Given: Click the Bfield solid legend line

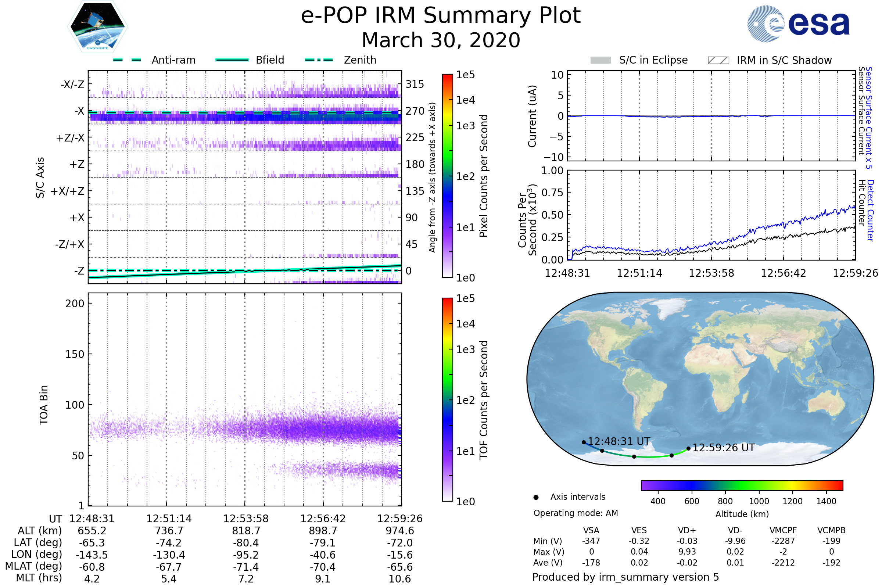Looking at the screenshot, I should point(232,60).
